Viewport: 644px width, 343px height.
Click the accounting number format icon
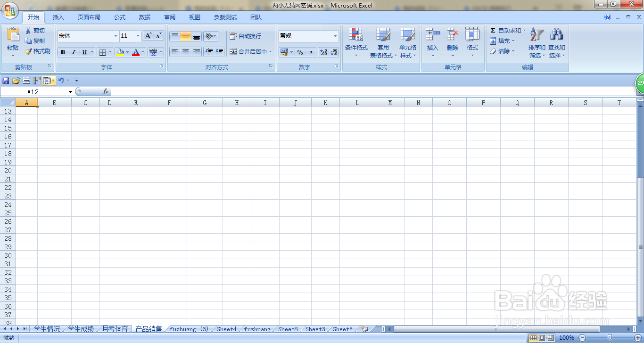[284, 52]
